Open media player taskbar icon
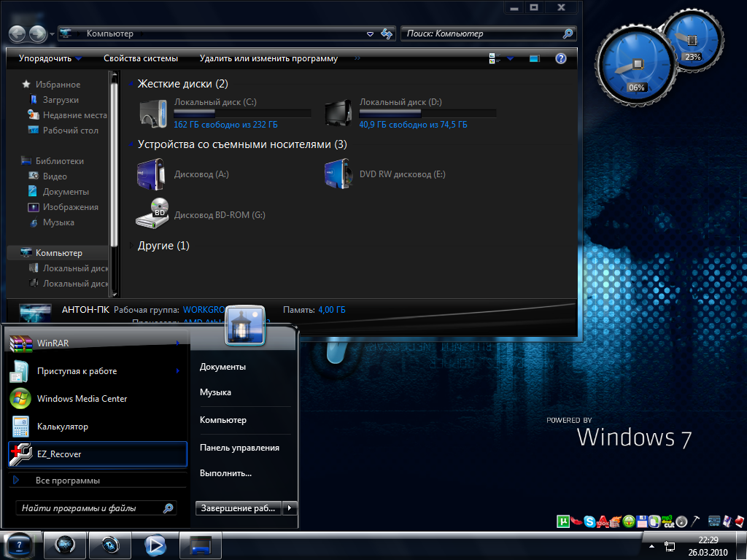 click(x=155, y=545)
